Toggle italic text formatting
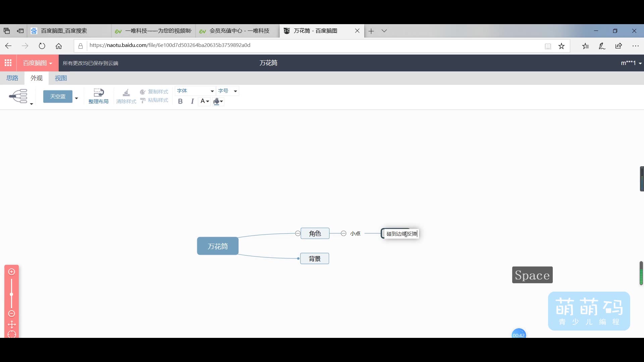The image size is (644, 362). point(192,101)
